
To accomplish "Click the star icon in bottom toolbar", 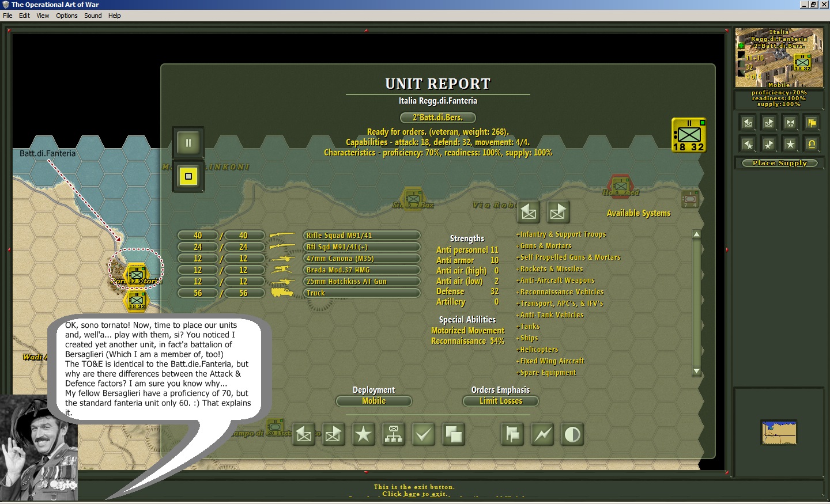I will coord(363,435).
